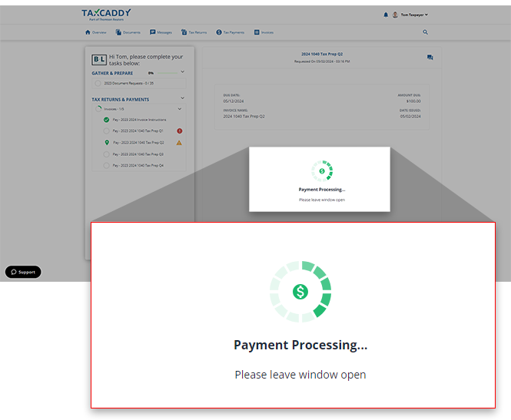Open Pay - 2023 2024 1040 Tax Prep Q4
Image resolution: width=511 pixels, height=420 pixels.
(x=138, y=166)
